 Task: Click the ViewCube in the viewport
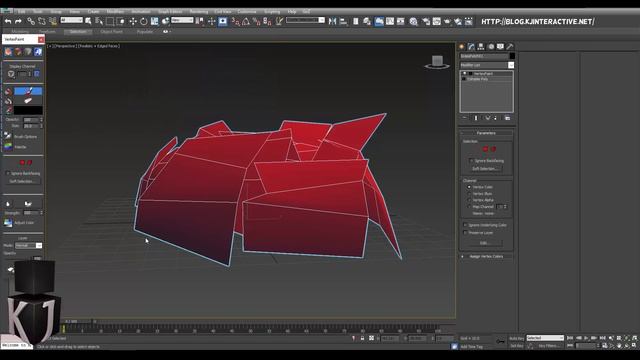(x=437, y=62)
